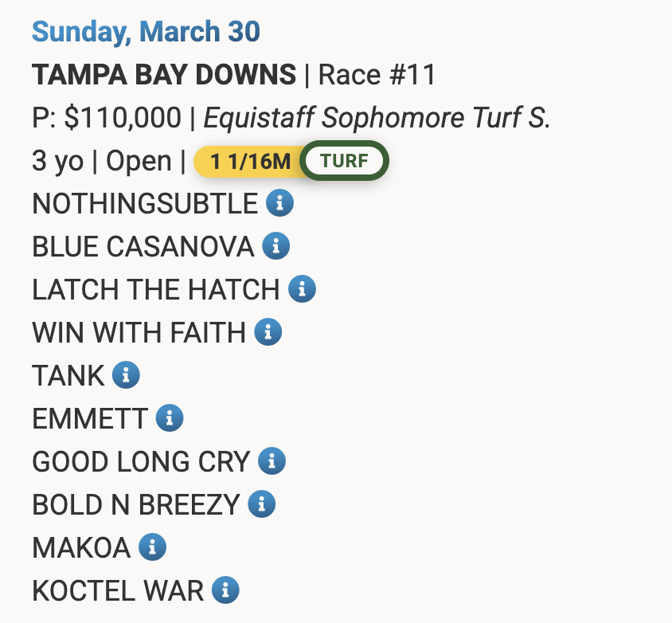Screen dimensions: 672x623
Task: Click the KOCTEL WAR horse name
Action: pos(118,590)
